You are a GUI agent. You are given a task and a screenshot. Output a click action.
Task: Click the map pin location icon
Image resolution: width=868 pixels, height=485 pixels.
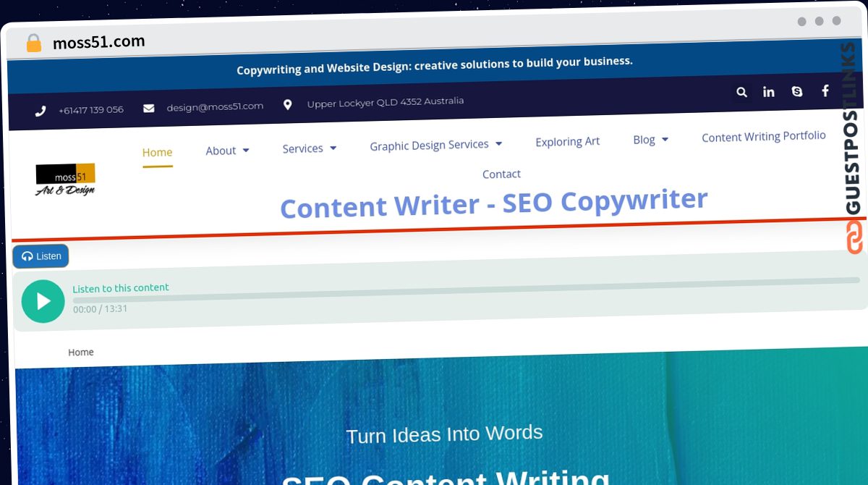[287, 105]
